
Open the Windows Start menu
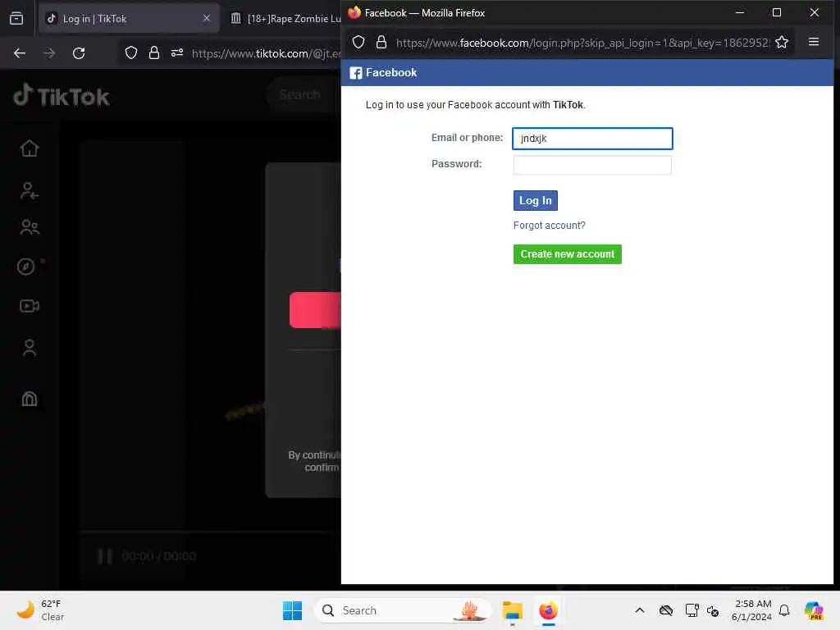point(292,610)
